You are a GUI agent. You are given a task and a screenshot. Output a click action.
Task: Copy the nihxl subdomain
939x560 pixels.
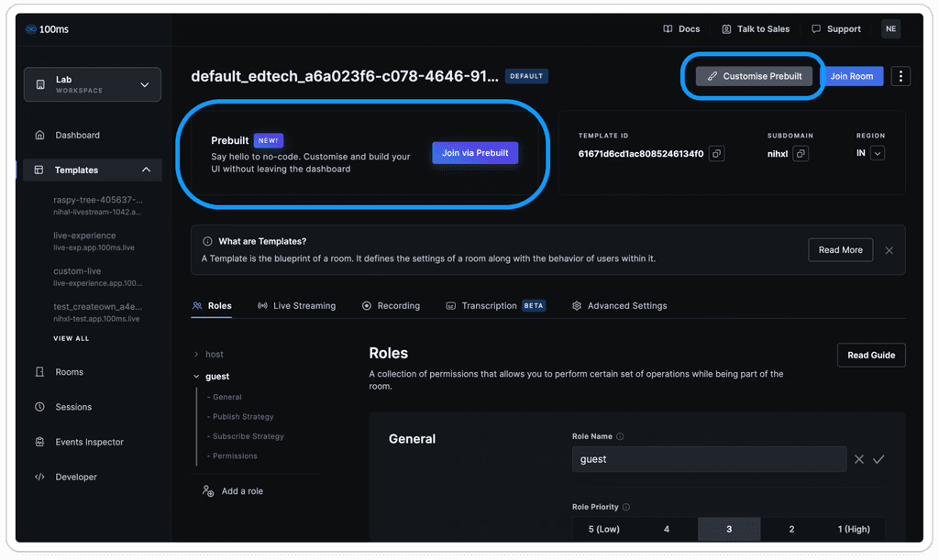point(801,154)
